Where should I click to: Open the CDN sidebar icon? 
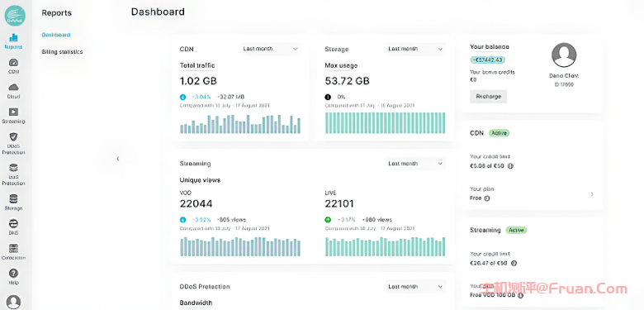pos(13,66)
